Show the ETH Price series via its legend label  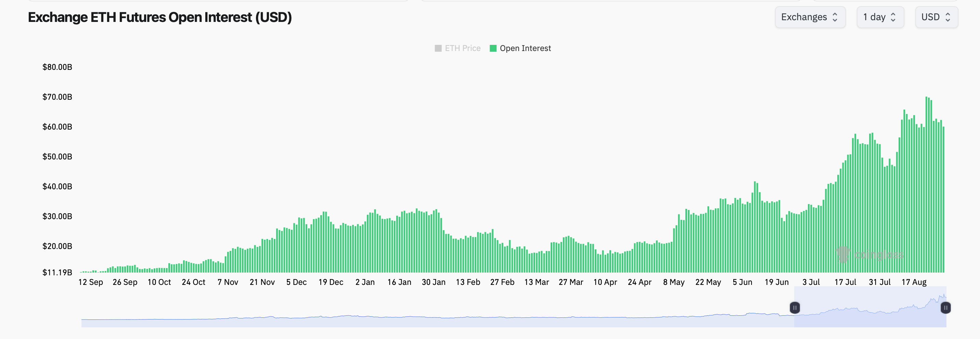(463, 48)
